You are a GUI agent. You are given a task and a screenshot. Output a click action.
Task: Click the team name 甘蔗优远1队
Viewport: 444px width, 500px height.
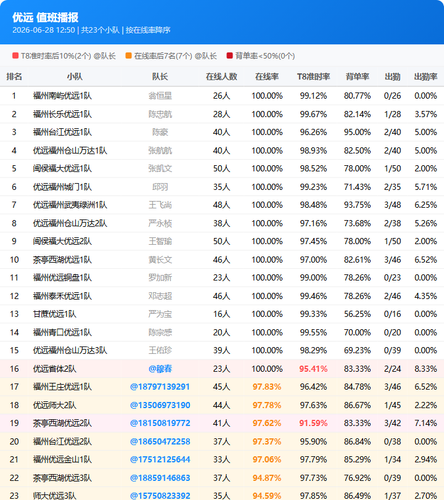pos(54,314)
